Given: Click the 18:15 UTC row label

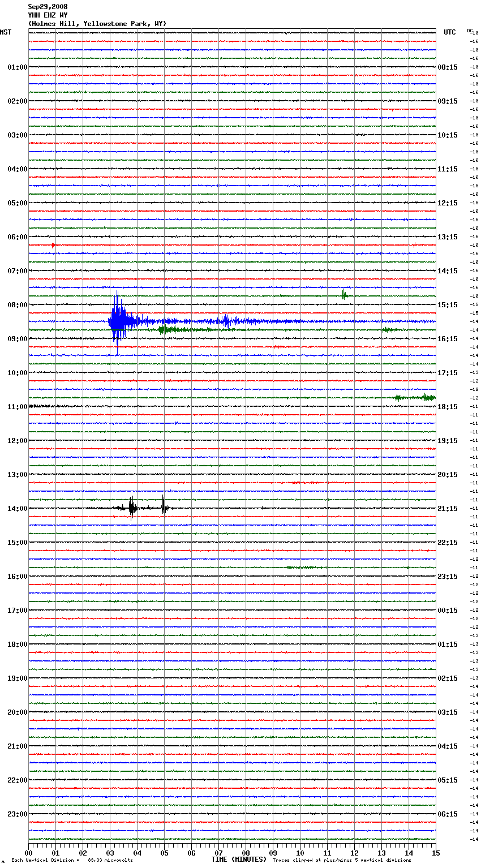Looking at the screenshot, I should pos(448,407).
